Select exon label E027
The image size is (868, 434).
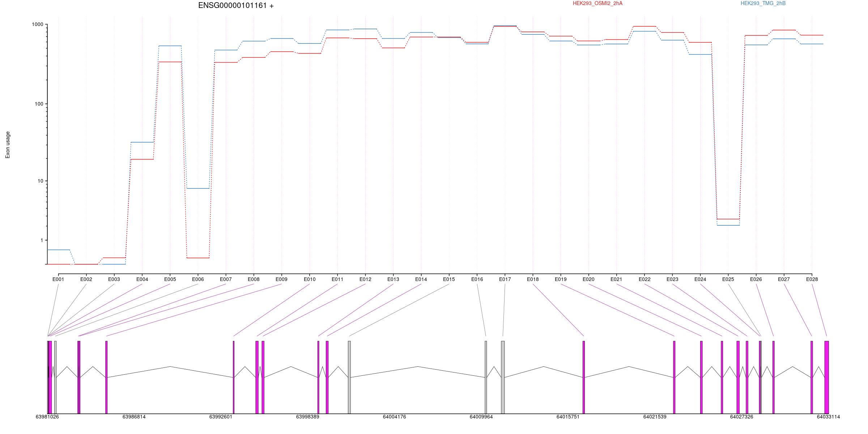[x=784, y=279]
